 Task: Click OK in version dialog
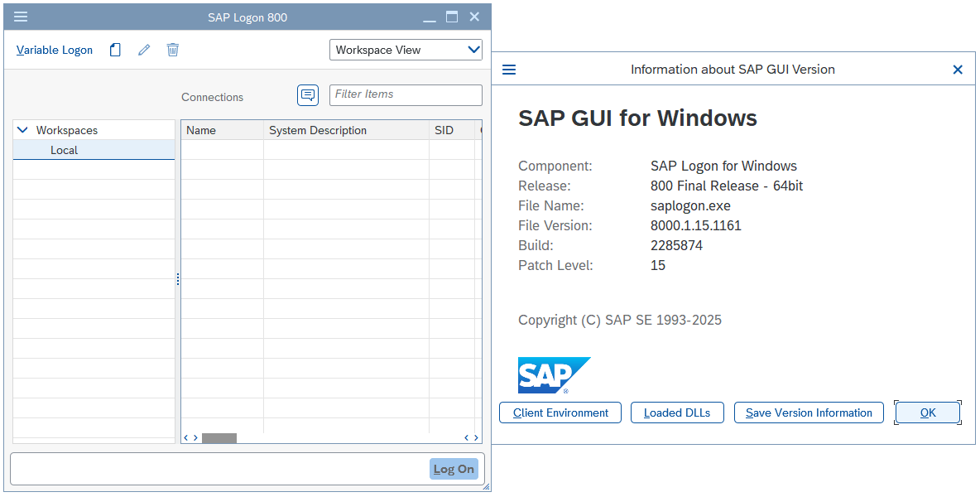(x=928, y=413)
